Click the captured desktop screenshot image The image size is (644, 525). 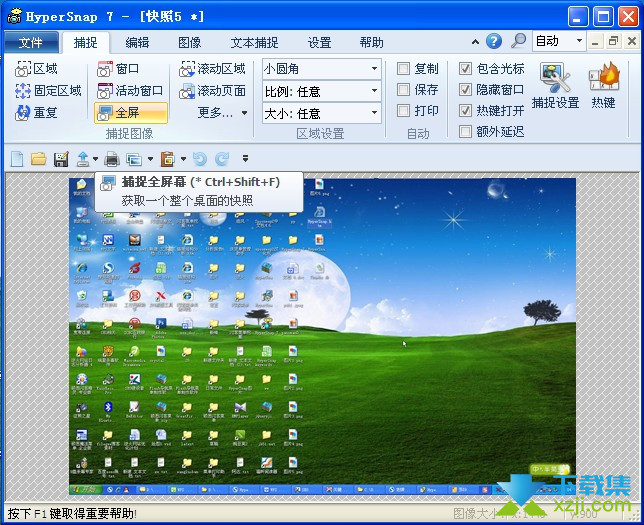(322, 336)
